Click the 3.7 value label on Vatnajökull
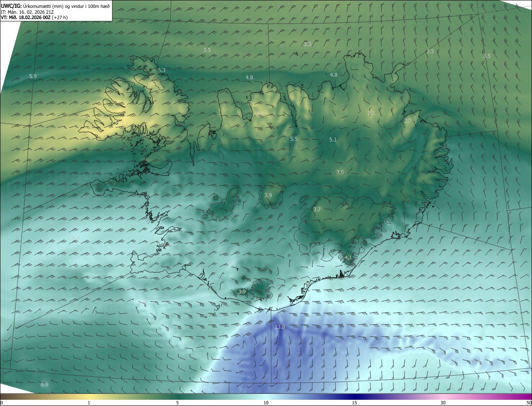532x406 pixels. [x=317, y=210]
